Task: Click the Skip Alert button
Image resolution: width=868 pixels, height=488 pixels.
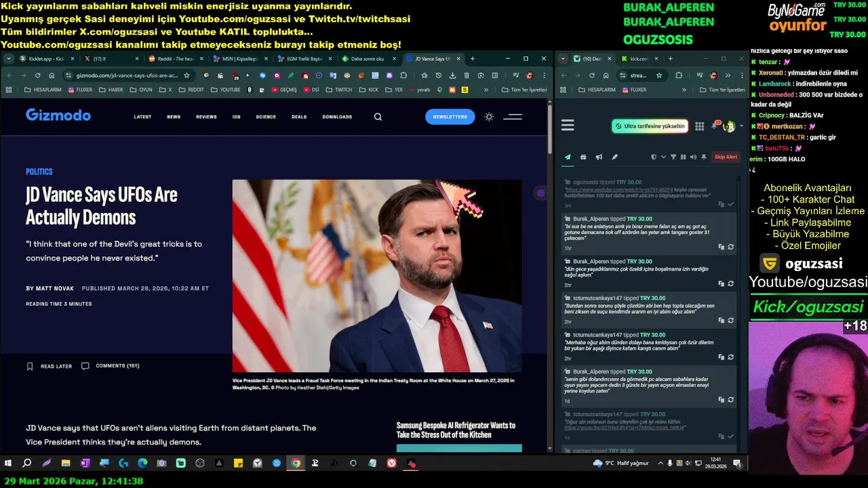Action: (726, 157)
